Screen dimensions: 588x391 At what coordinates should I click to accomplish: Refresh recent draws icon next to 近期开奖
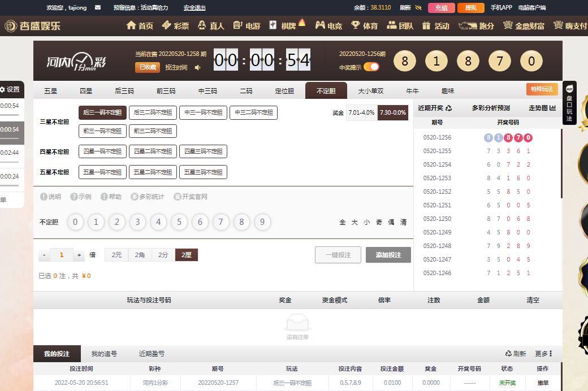click(448, 108)
